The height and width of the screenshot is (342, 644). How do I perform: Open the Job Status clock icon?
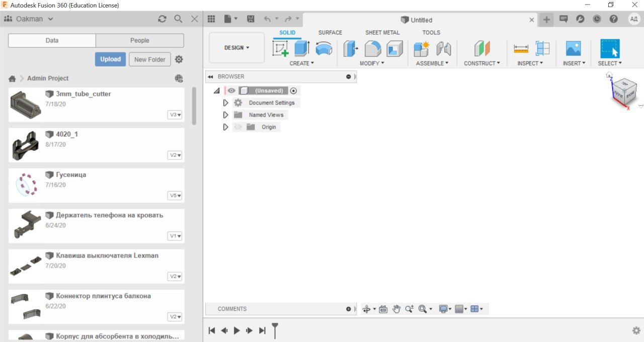click(x=597, y=19)
